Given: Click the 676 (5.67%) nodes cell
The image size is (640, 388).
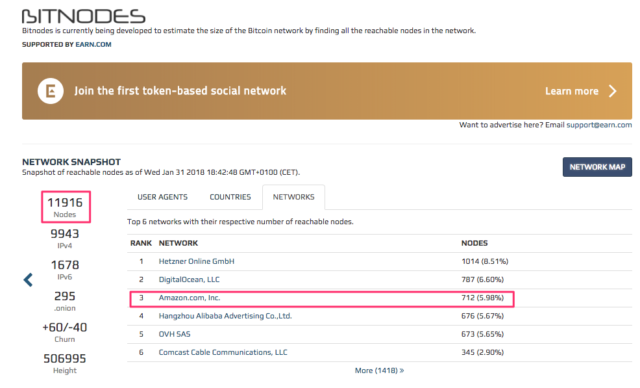Looking at the screenshot, I should point(483,316).
